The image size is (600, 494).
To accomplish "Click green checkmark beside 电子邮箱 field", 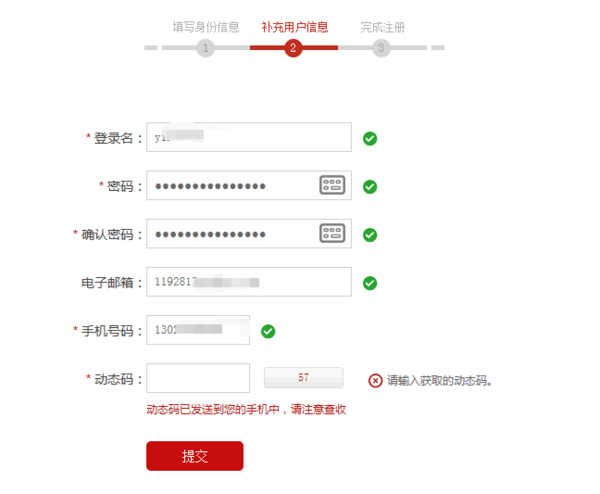I will [x=370, y=283].
